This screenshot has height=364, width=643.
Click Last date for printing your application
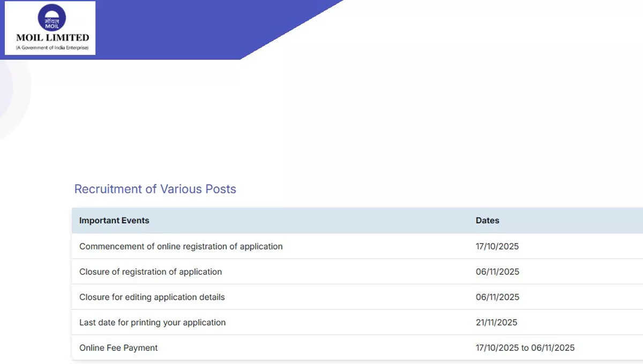click(152, 322)
